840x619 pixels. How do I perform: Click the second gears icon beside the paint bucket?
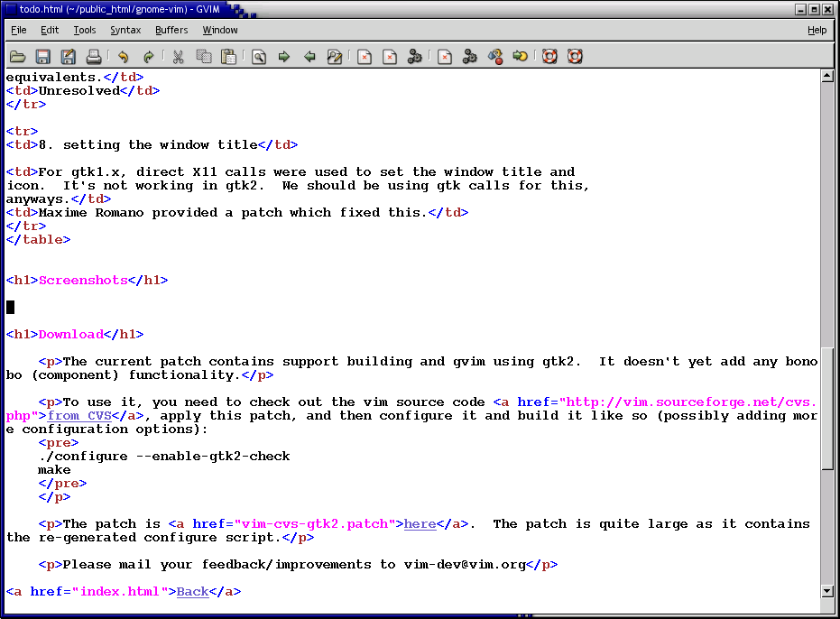click(470, 56)
